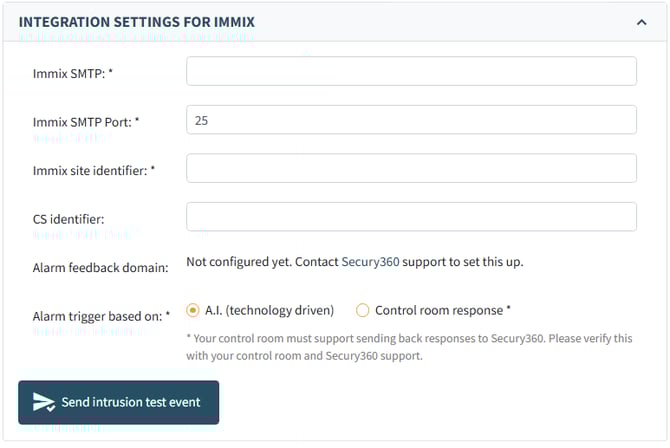The width and height of the screenshot is (670, 448).
Task: Click the Immix SMTP Port label
Action: (x=85, y=121)
